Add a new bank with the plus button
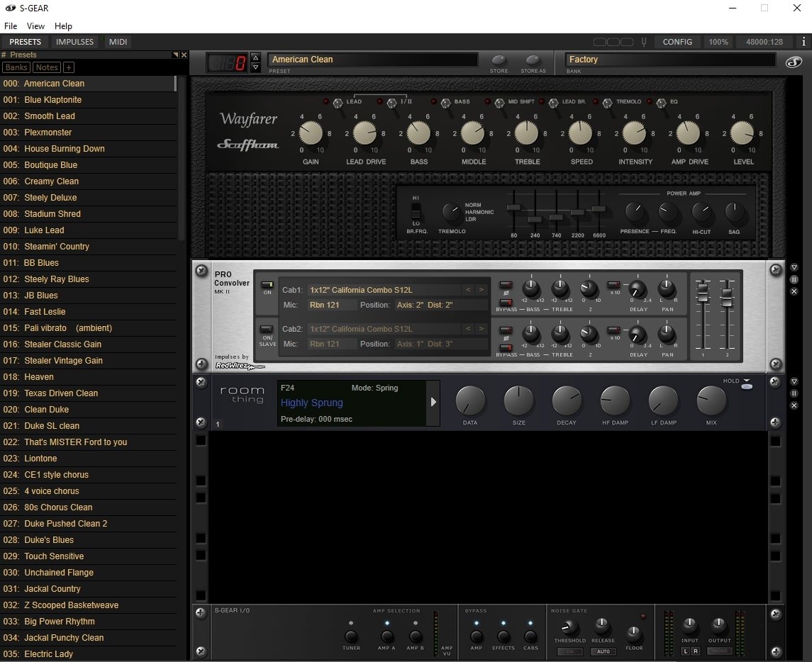812x662 pixels. [68, 67]
